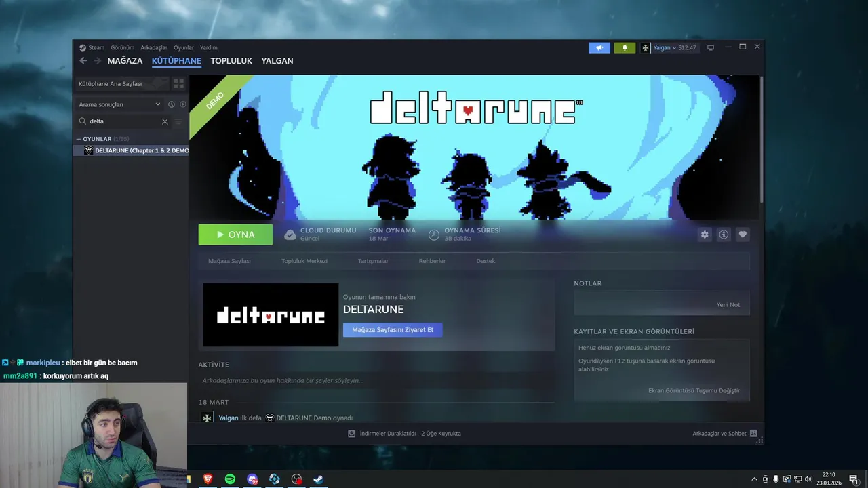The height and width of the screenshot is (488, 868).
Task: Select the KÜTÜPHANE tab
Action: [176, 61]
